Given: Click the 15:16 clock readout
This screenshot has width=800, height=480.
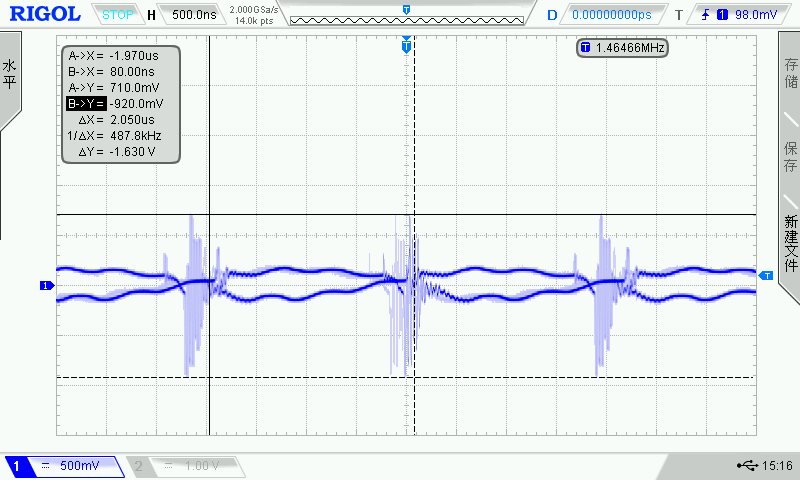Looking at the screenshot, I should click(777, 465).
